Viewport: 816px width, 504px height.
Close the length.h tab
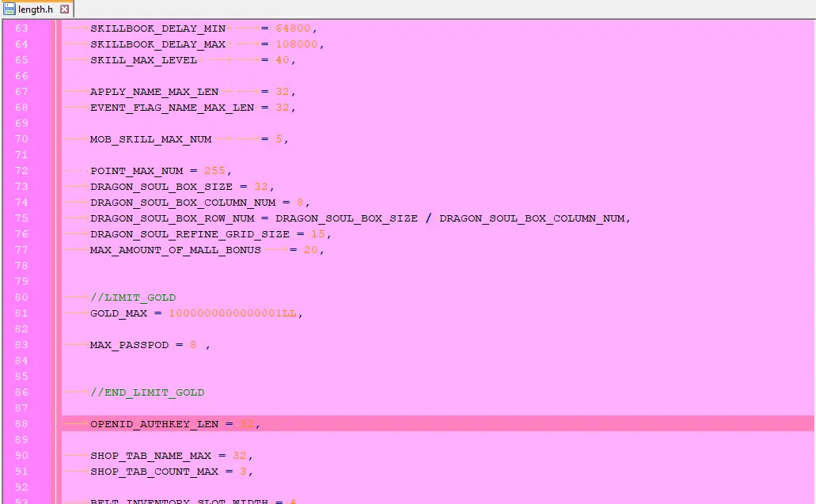(65, 9)
